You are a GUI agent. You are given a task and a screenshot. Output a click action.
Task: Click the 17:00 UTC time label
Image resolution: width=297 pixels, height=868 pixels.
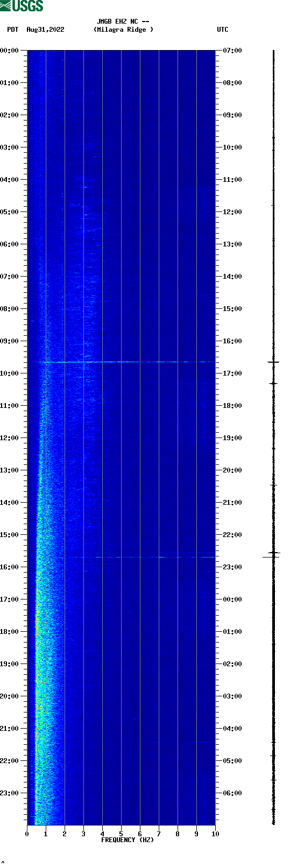coord(232,373)
